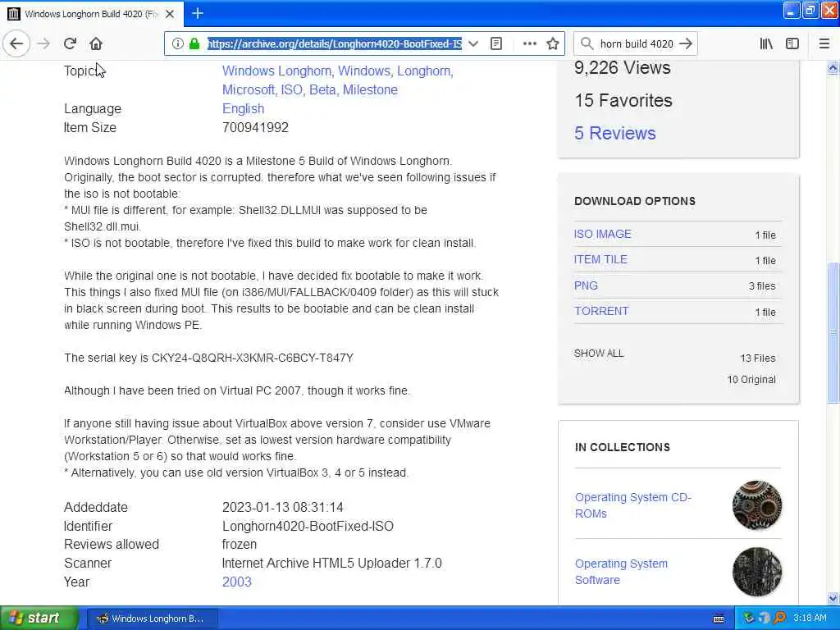This screenshot has height=630, width=840.
Task: Open the Windows Start menu
Action: [39, 619]
